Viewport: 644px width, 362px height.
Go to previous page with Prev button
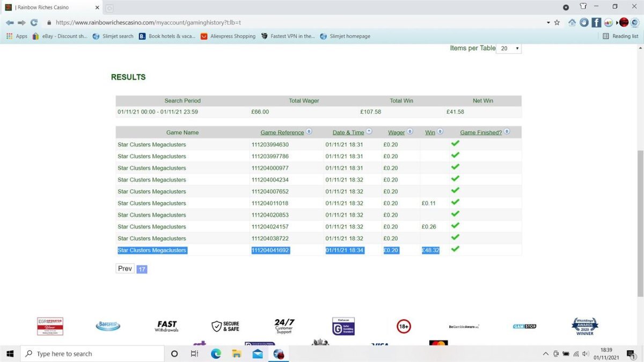coord(125,269)
